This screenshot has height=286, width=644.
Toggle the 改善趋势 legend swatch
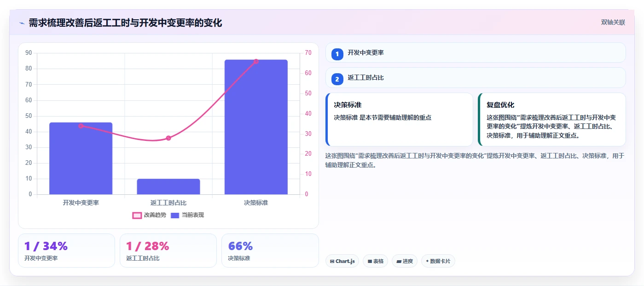pyautogui.click(x=137, y=215)
